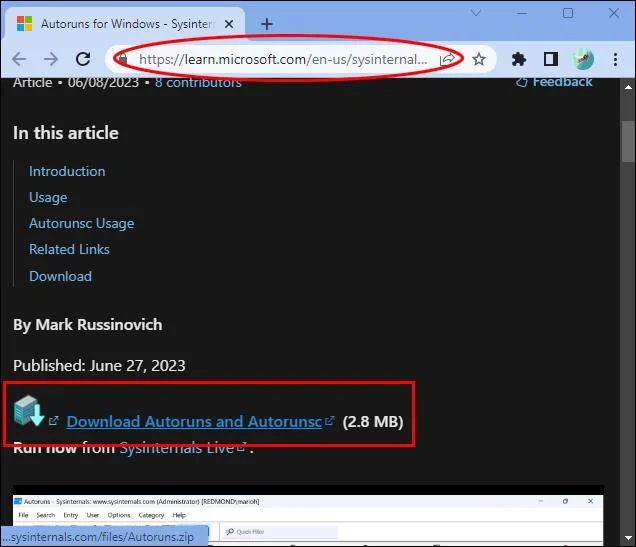The width and height of the screenshot is (636, 547).
Task: Click Options in the Autoruns screenshot menu
Action: click(118, 515)
